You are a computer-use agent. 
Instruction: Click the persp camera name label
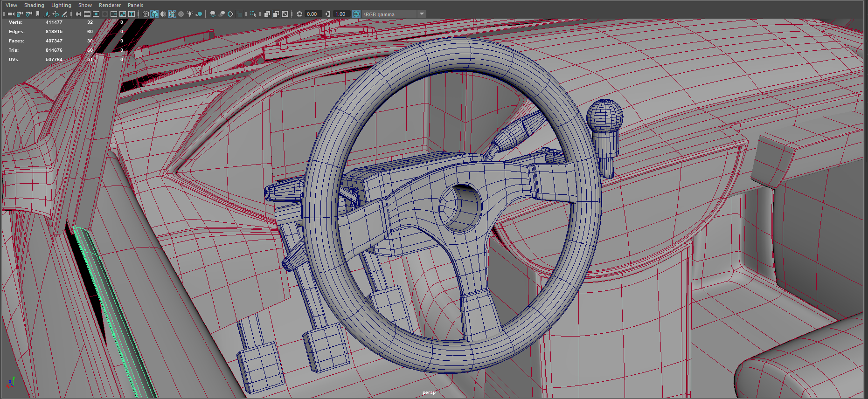(429, 392)
